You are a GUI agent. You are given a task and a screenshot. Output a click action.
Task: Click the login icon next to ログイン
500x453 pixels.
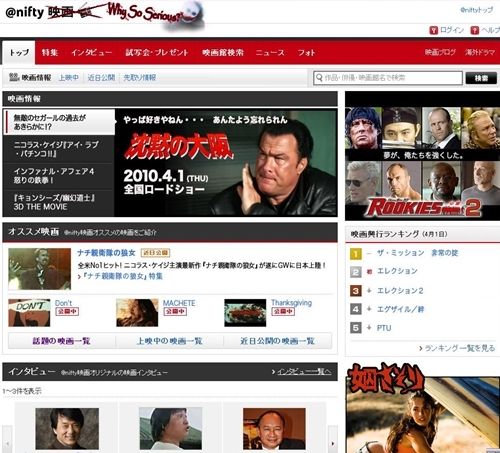(433, 30)
